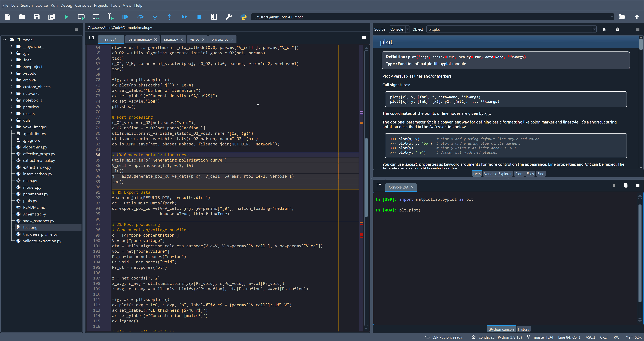Toggle maximize current pane
This screenshot has height=341, width=644.
coord(214,17)
